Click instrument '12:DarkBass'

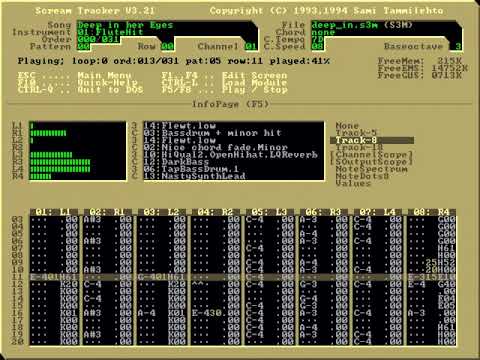[x=177, y=162]
